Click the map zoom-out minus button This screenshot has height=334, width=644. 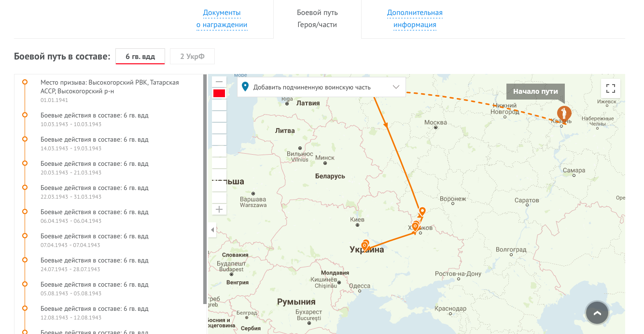[219, 82]
